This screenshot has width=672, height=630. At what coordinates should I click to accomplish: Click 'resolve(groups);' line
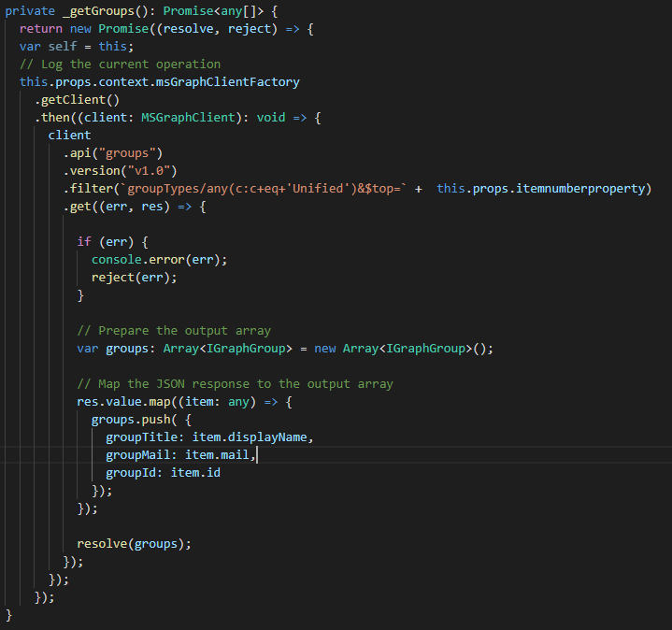pyautogui.click(x=135, y=544)
